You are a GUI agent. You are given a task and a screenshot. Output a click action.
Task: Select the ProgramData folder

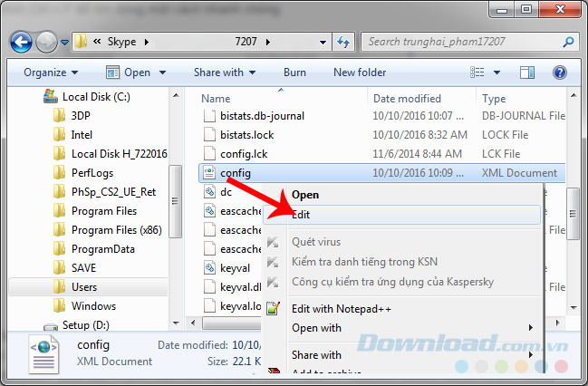[102, 249]
